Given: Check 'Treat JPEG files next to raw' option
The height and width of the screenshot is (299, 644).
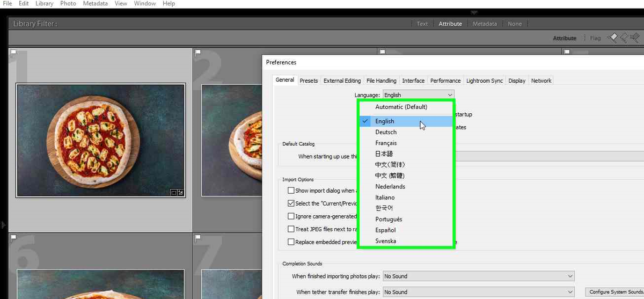Looking at the screenshot, I should (x=291, y=229).
